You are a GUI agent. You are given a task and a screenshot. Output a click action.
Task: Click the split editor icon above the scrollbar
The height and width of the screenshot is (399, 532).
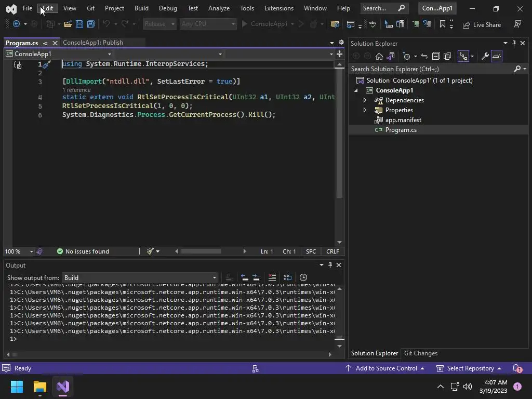point(339,54)
